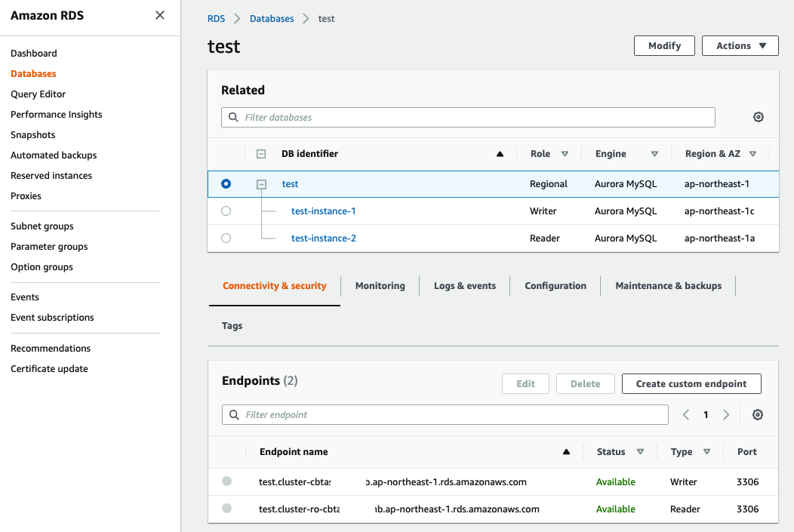This screenshot has height=532, width=794.
Task: Click the Modify button
Action: 664,46
